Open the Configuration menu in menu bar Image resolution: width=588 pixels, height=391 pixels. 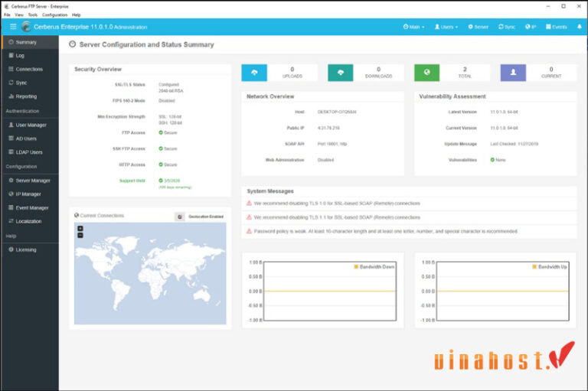(54, 15)
